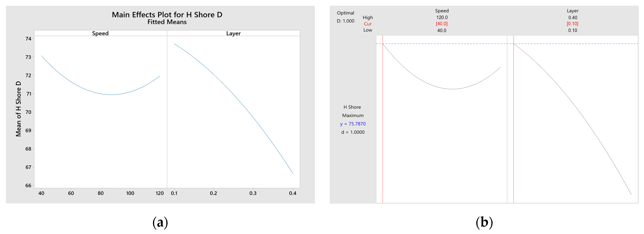Click the red Layer current value [0.10]
644x234 pixels.
[x=572, y=24]
